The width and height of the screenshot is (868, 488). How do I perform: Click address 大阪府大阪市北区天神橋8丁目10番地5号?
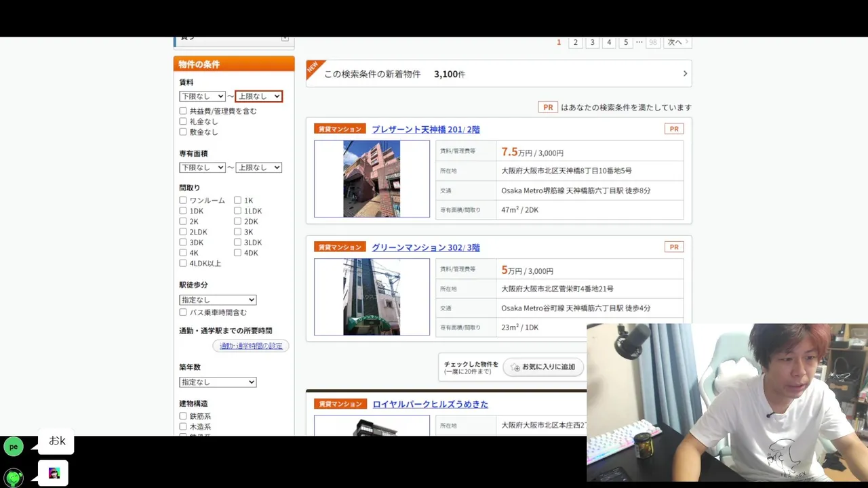566,171
